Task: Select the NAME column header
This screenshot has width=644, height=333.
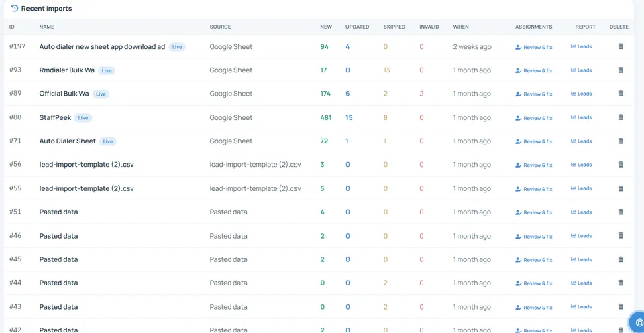Action: click(47, 27)
